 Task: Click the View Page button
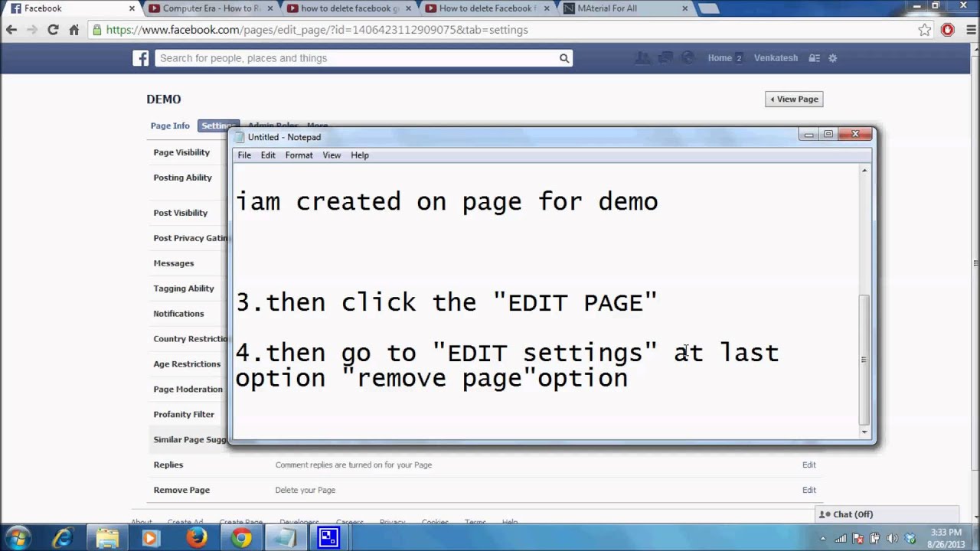(794, 99)
